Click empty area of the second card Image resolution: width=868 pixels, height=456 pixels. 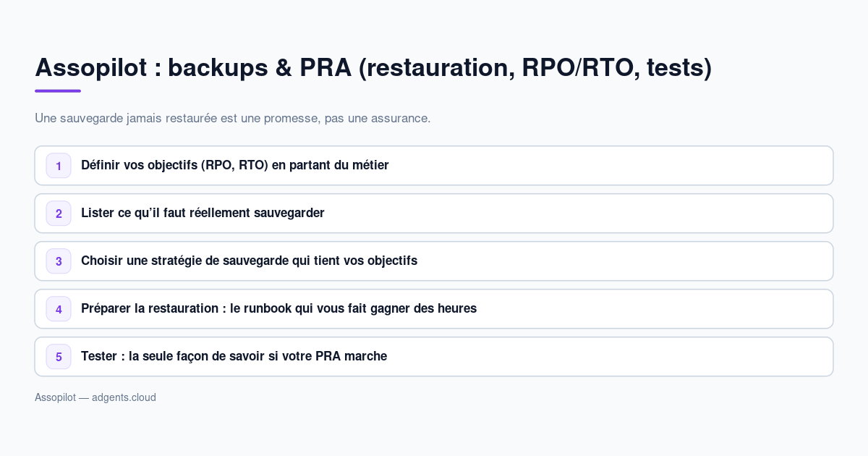[579, 214]
